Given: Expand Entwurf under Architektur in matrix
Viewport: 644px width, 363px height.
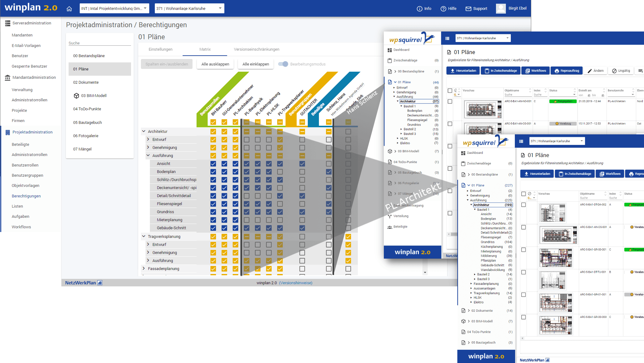Looking at the screenshot, I should click(148, 139).
